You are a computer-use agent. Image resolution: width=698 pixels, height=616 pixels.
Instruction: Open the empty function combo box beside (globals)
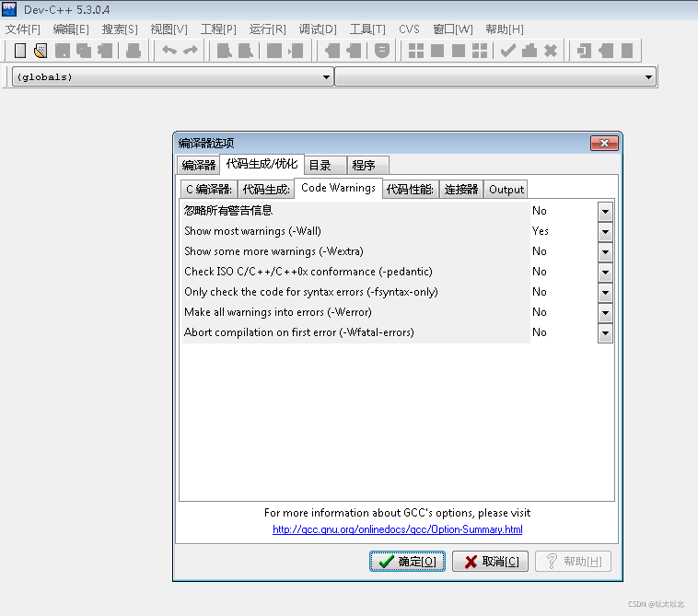[x=495, y=77]
